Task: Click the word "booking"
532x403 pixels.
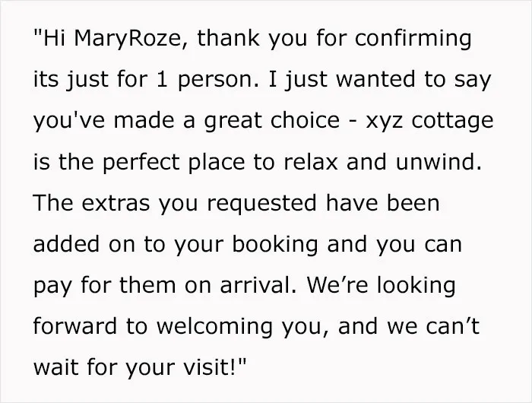Action: [275, 245]
